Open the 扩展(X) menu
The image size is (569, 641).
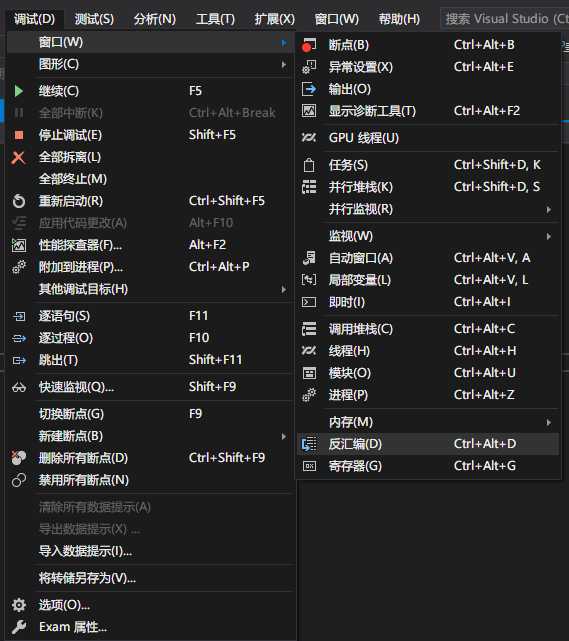click(x=275, y=19)
